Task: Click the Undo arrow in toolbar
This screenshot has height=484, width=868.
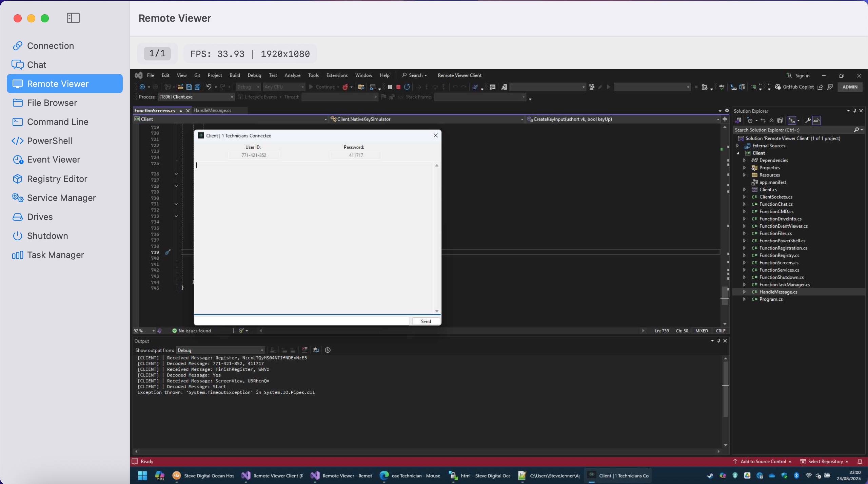Action: [209, 87]
